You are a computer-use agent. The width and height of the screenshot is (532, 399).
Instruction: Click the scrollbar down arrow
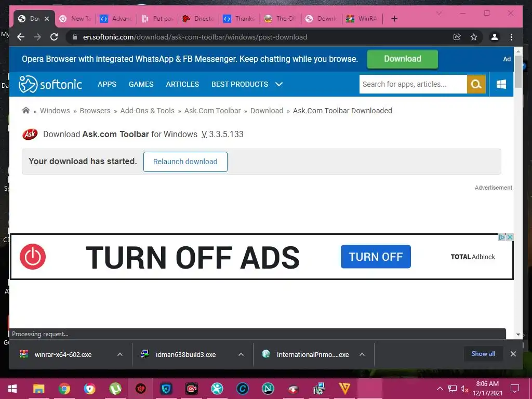point(518,335)
